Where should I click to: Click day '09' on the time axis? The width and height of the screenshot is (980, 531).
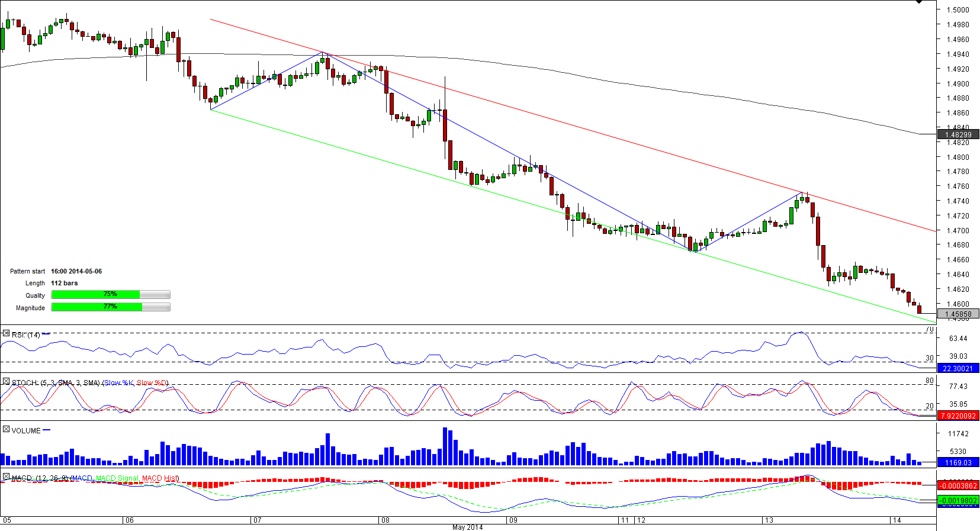click(513, 520)
